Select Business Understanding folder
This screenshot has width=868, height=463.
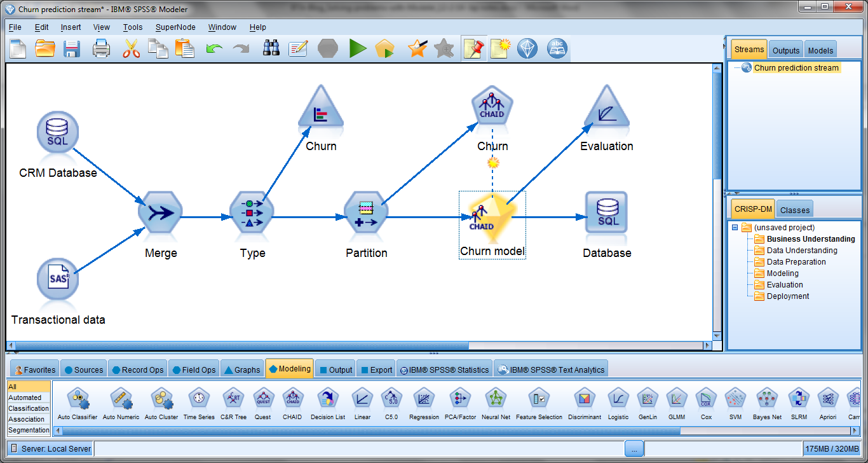click(x=810, y=239)
